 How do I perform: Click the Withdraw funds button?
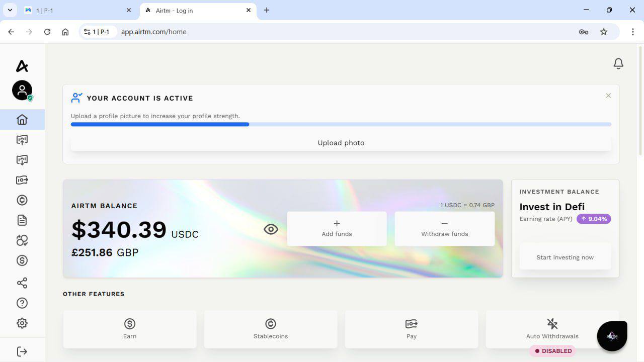[444, 229]
